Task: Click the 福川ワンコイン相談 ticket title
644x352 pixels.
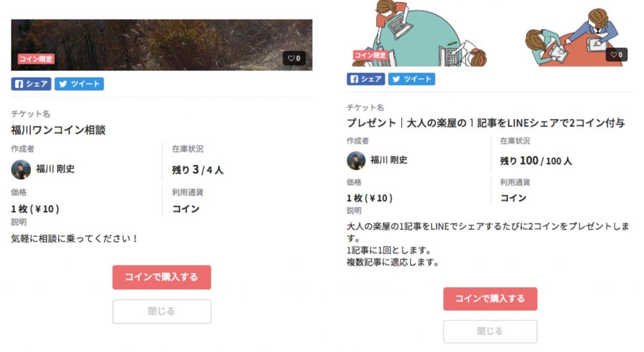Action: tap(58, 130)
